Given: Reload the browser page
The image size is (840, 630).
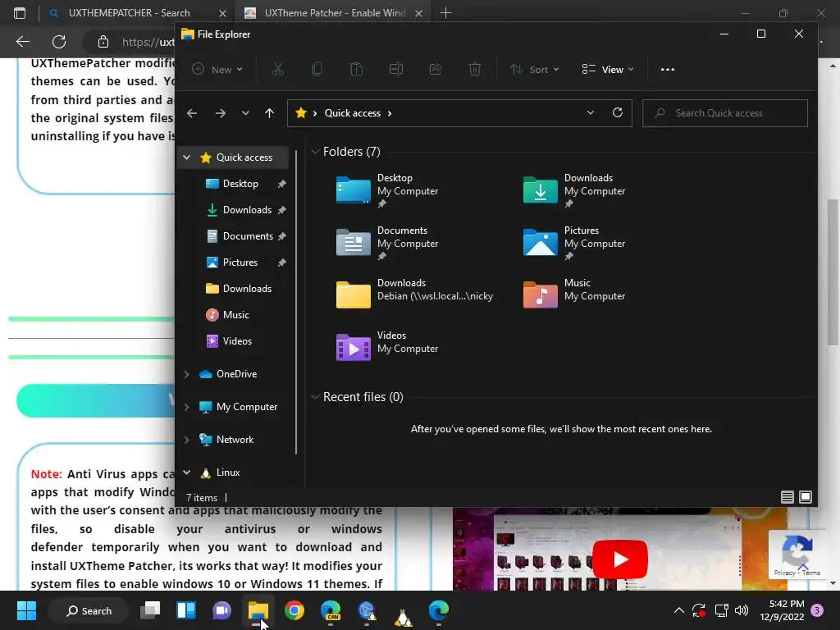Looking at the screenshot, I should tap(59, 42).
